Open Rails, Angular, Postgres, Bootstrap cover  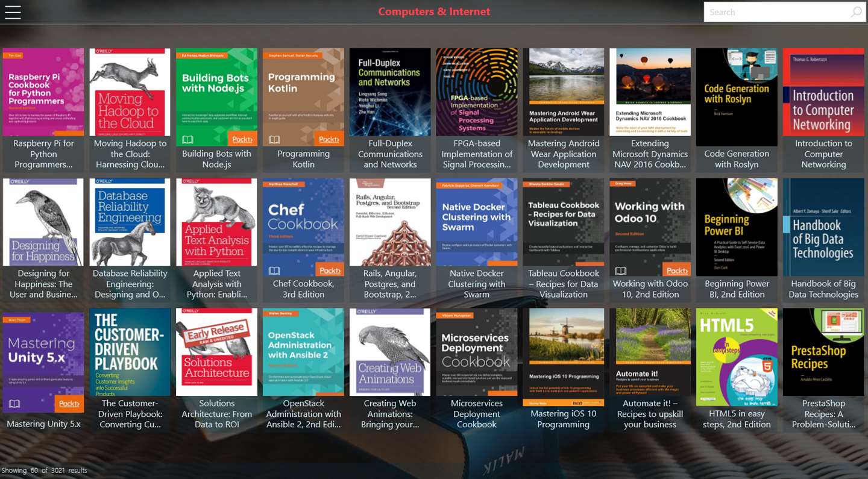click(390, 222)
